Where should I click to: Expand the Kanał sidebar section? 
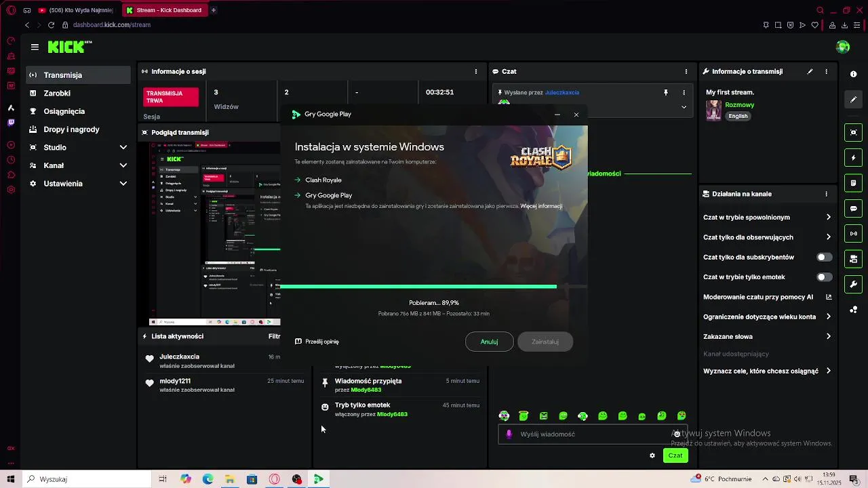coord(78,165)
